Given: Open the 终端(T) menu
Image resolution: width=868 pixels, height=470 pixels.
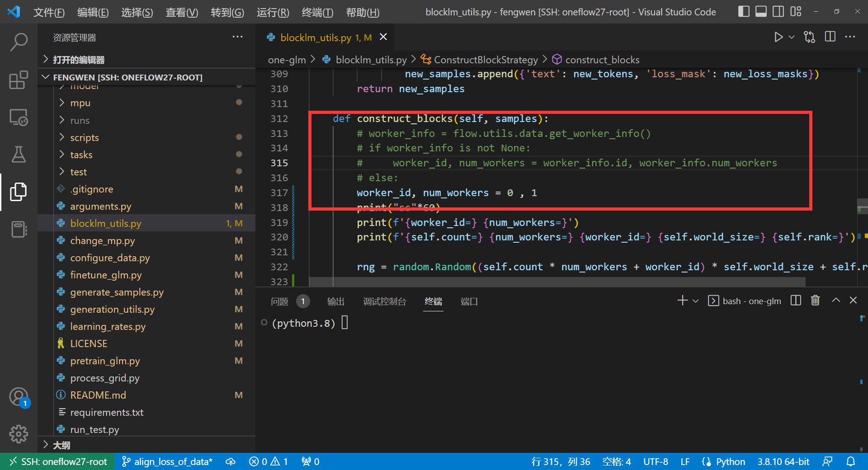Looking at the screenshot, I should click(317, 12).
